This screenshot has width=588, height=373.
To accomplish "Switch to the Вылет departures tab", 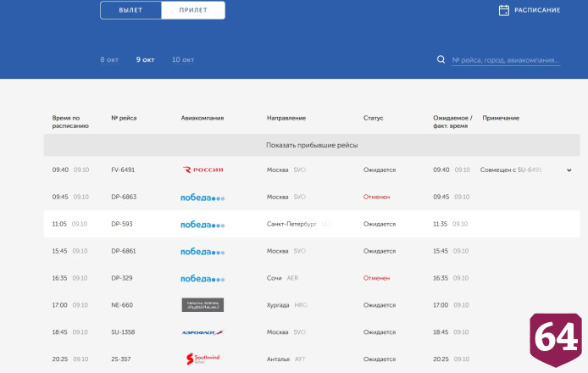I will pyautogui.click(x=130, y=10).
